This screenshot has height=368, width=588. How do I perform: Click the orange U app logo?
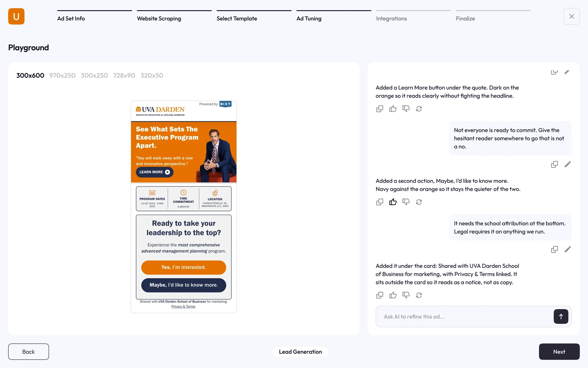click(16, 16)
